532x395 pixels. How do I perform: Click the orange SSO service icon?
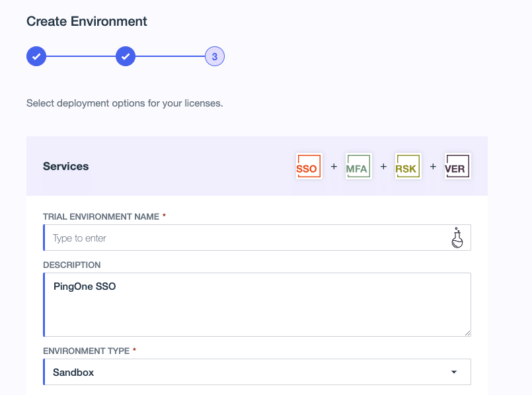point(309,166)
